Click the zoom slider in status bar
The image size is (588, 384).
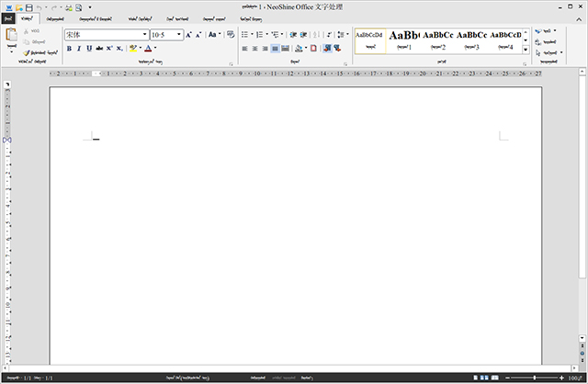[x=536, y=378]
